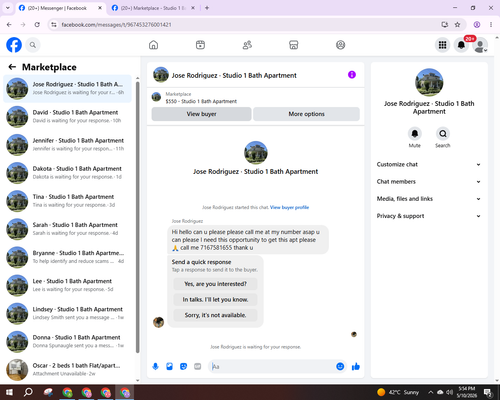The image size is (500, 400).
Task: Expand Privacy & support section
Action: coord(429,216)
